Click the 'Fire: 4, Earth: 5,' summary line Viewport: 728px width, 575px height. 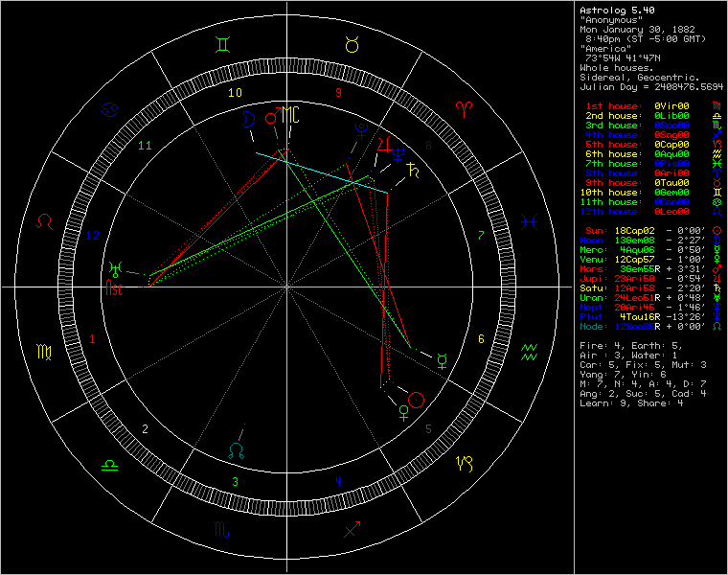631,346
